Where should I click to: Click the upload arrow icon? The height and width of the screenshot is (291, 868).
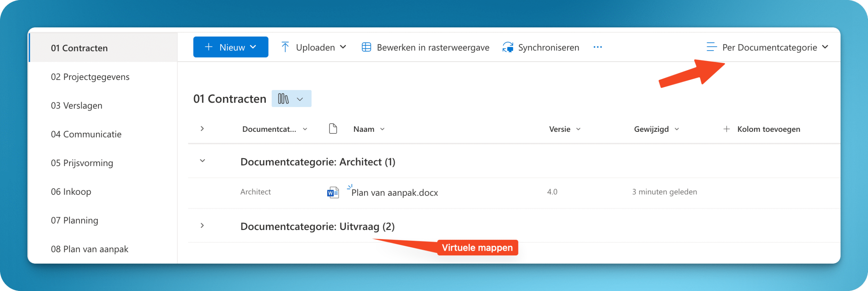pos(285,47)
